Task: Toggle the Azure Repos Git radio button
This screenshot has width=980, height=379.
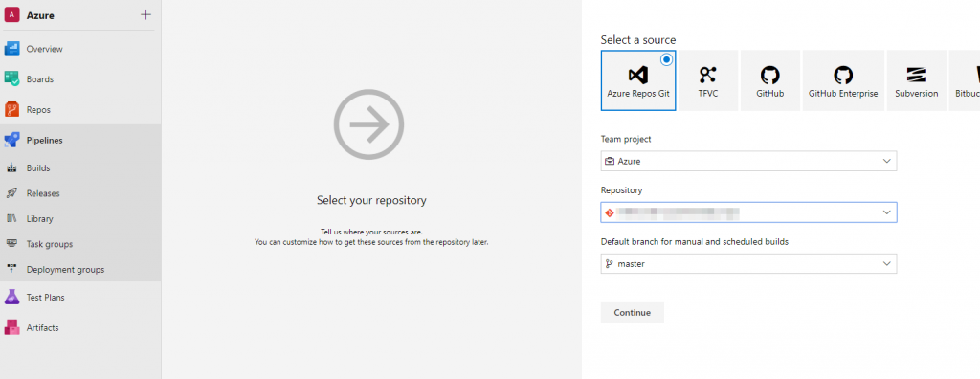Action: [666, 60]
